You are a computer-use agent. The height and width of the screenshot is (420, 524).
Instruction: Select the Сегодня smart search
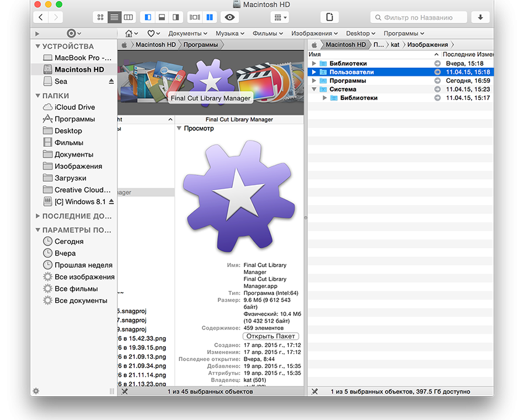click(63, 241)
